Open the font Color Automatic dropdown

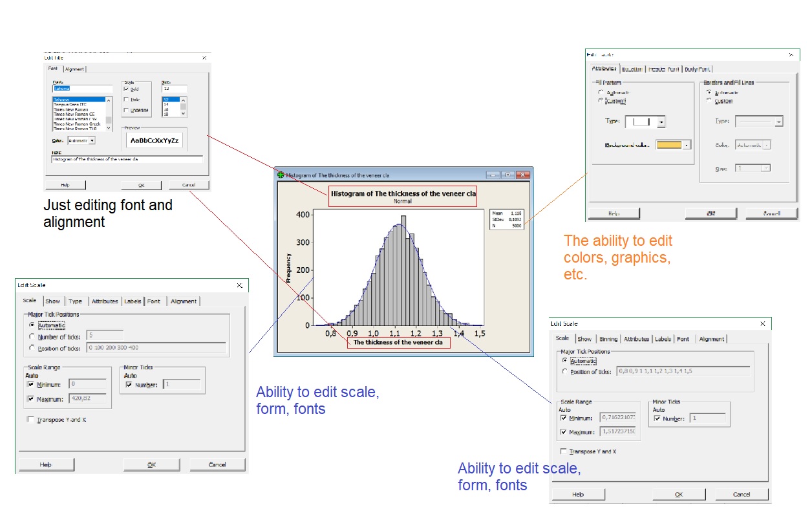92,140
